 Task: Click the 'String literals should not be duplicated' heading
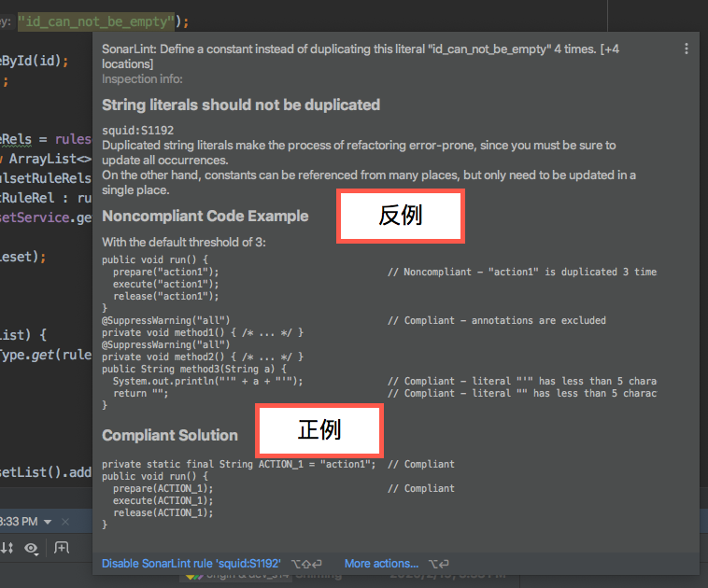click(241, 105)
